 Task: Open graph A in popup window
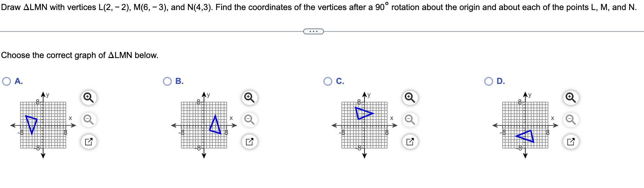89,142
